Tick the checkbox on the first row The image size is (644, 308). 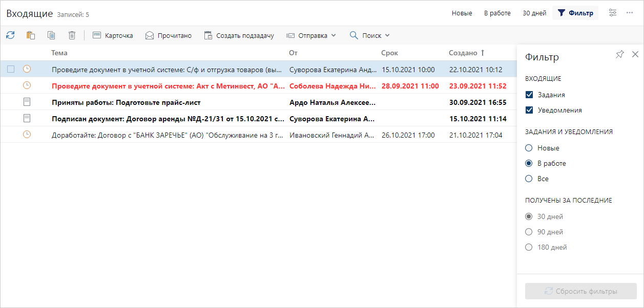[11, 70]
